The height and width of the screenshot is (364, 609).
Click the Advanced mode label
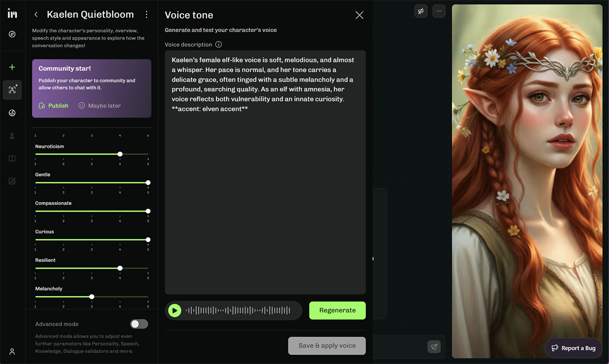tap(57, 324)
